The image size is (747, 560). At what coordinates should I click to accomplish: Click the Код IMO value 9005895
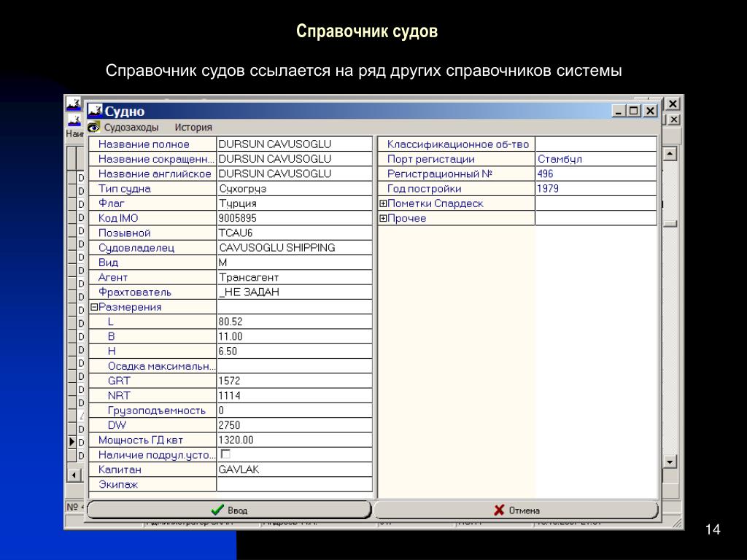(295, 218)
